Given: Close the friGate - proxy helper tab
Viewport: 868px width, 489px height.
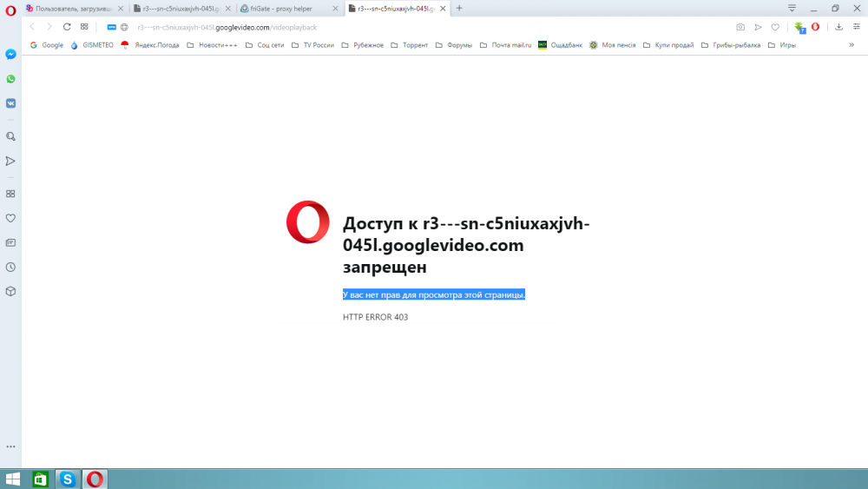Looking at the screenshot, I should click(x=335, y=9).
